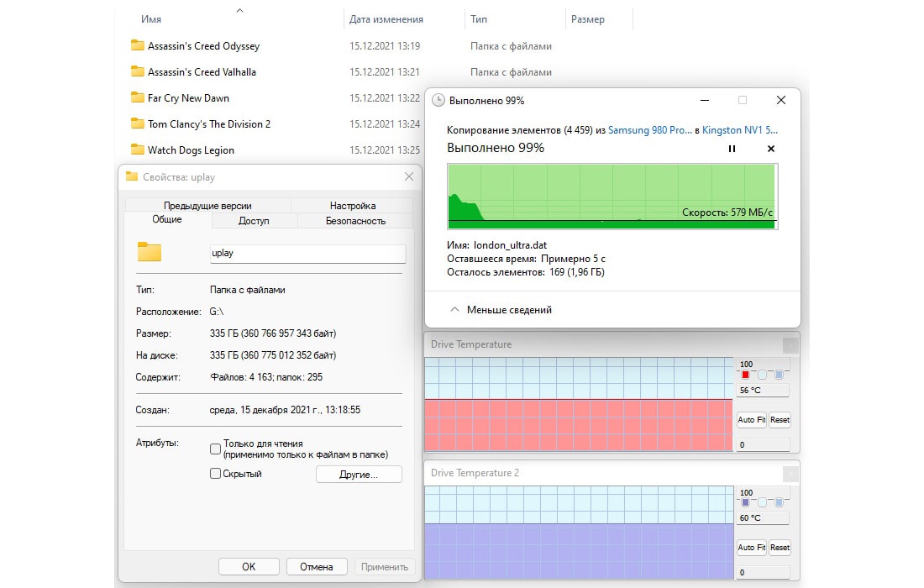The height and width of the screenshot is (588, 924).
Task: Cancel the copy with the X icon
Action: (x=771, y=149)
